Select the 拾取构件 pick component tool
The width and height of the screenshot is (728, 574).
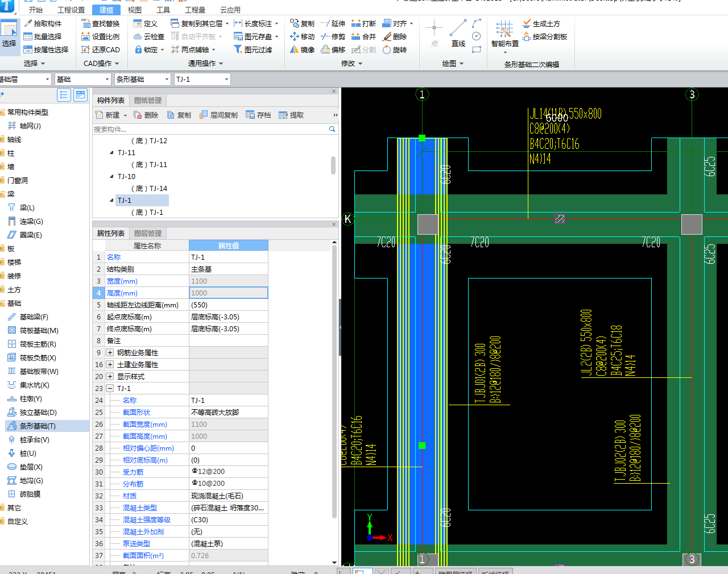(43, 23)
